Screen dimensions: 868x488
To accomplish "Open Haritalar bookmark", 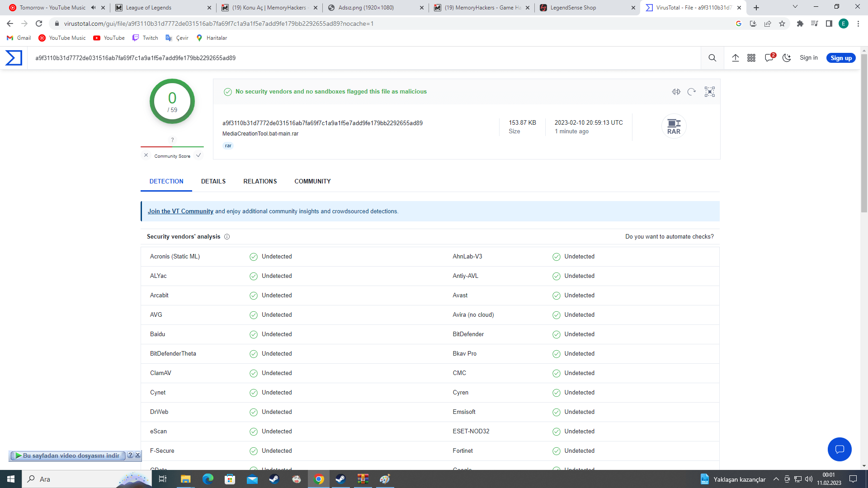I will [x=212, y=38].
